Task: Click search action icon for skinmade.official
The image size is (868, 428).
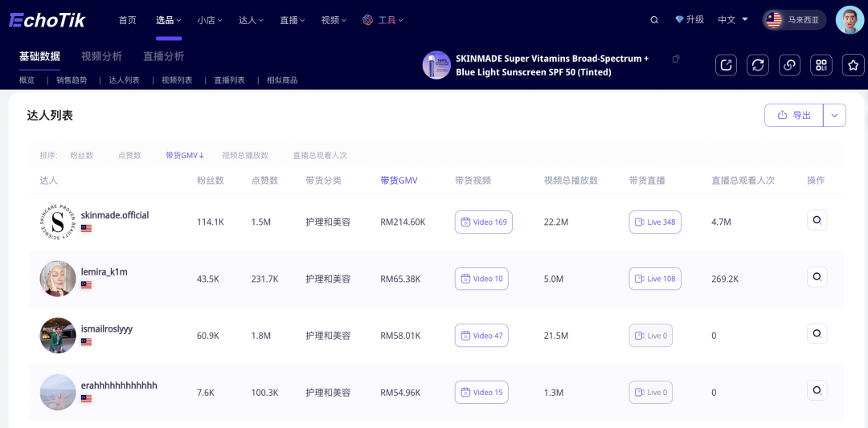Action: [817, 220]
